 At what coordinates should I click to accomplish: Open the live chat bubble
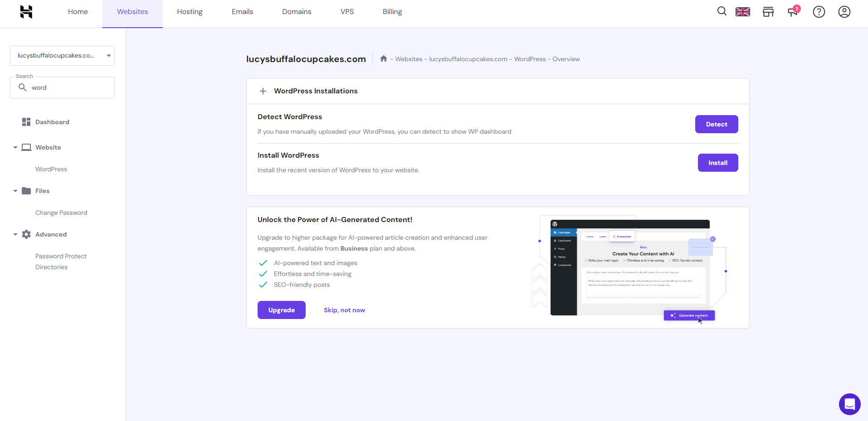coord(849,404)
